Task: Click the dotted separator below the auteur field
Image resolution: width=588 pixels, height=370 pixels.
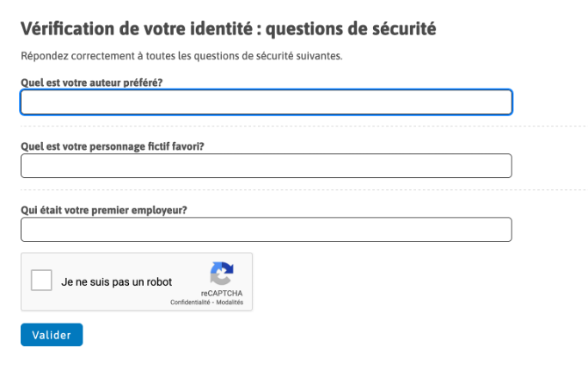Action: [x=303, y=126]
